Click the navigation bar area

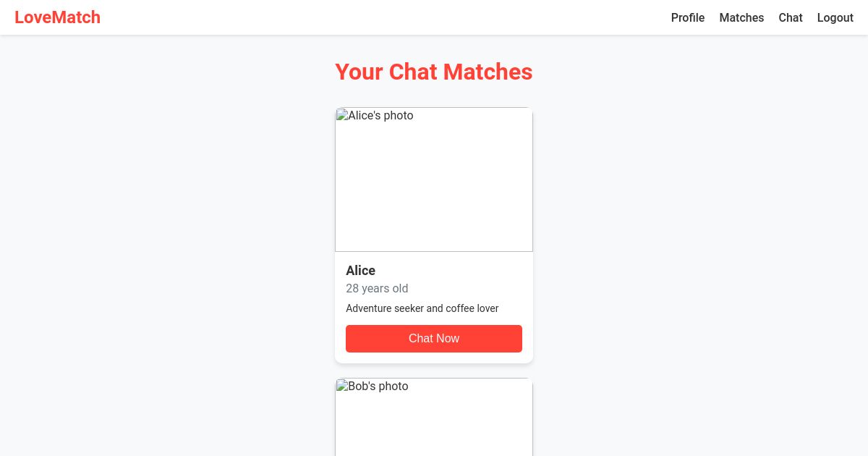(362, 17)
